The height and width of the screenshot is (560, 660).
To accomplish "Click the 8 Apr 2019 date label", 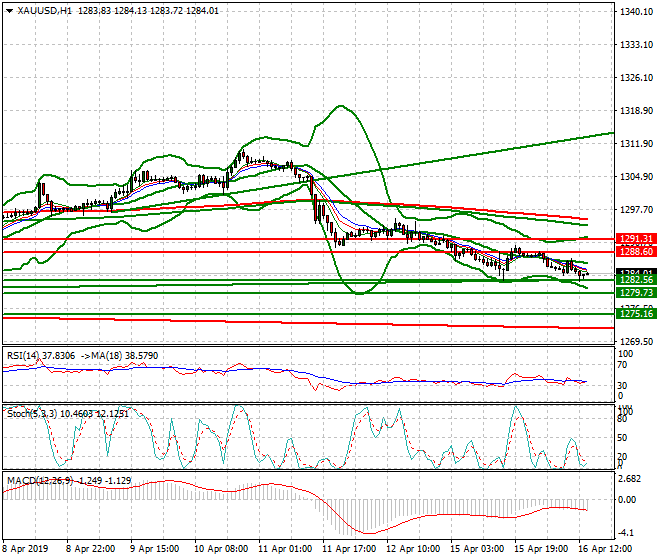I will click(24, 549).
